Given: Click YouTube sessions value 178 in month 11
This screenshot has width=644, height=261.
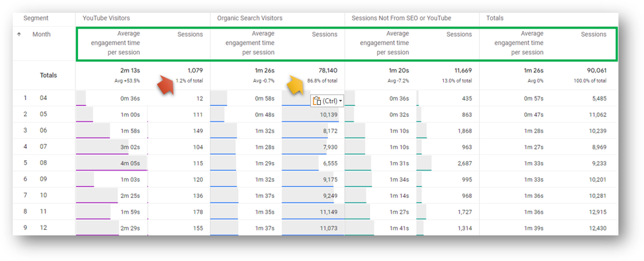Looking at the screenshot, I should click(198, 212).
